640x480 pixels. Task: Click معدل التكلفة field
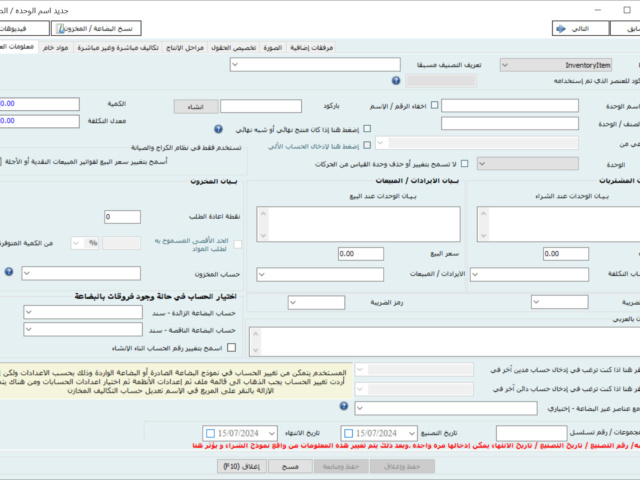[40, 121]
